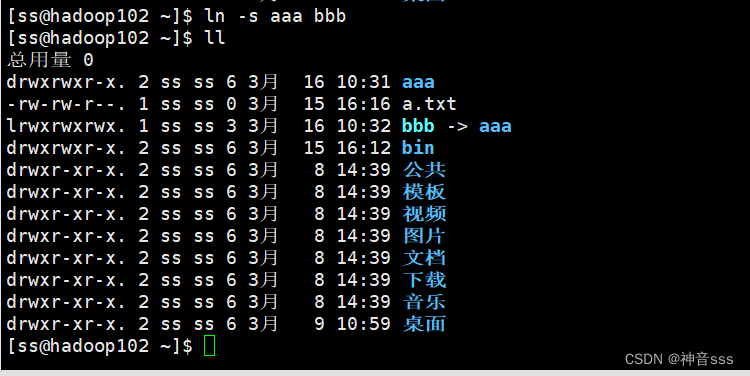Click the 文档 directory name
This screenshot has height=376, width=750.
[424, 258]
